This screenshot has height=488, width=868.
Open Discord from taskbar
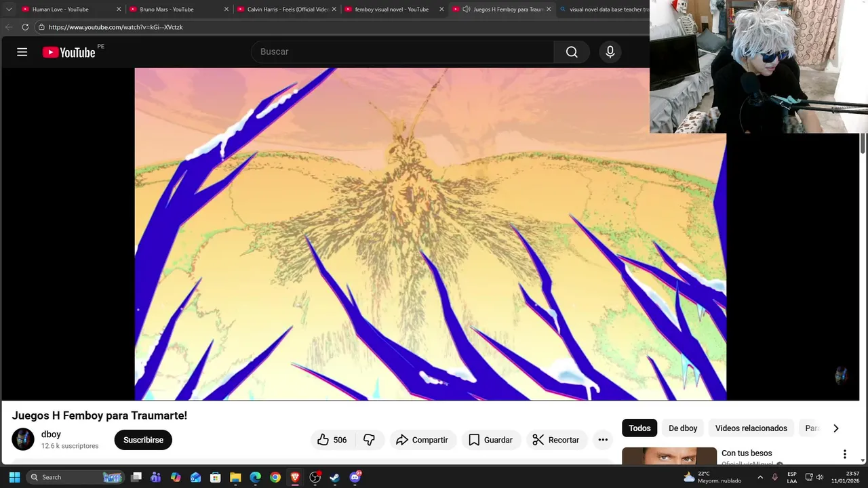pyautogui.click(x=355, y=477)
